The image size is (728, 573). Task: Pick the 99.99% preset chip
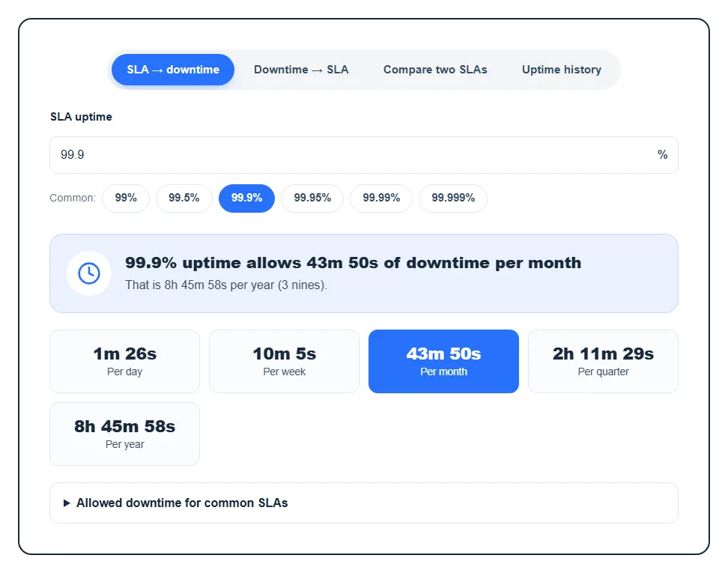pyautogui.click(x=381, y=198)
